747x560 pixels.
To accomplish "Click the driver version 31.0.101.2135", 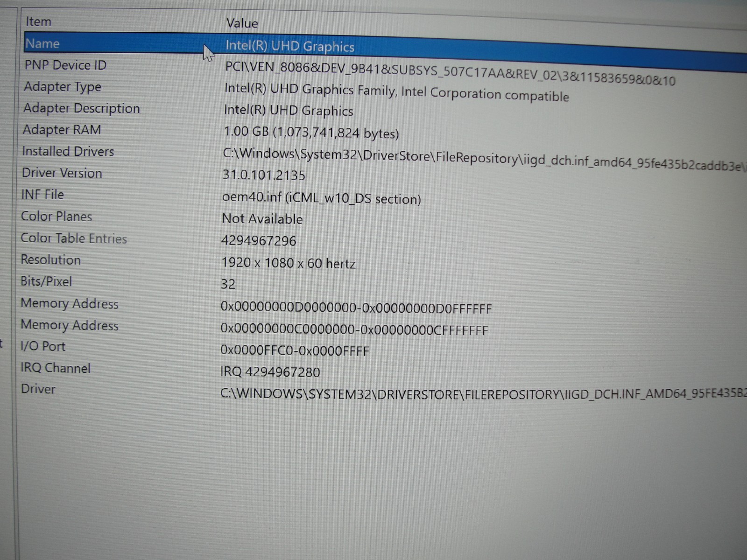I will [x=264, y=175].
